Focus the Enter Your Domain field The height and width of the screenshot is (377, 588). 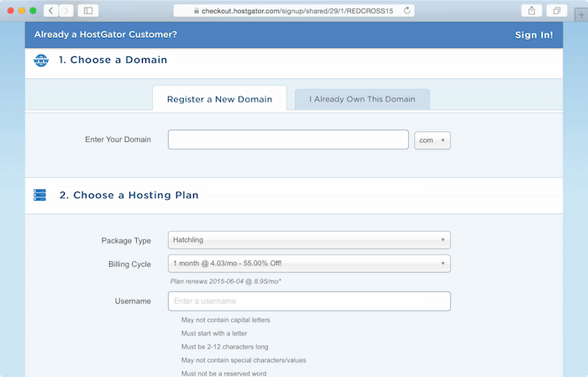(288, 139)
